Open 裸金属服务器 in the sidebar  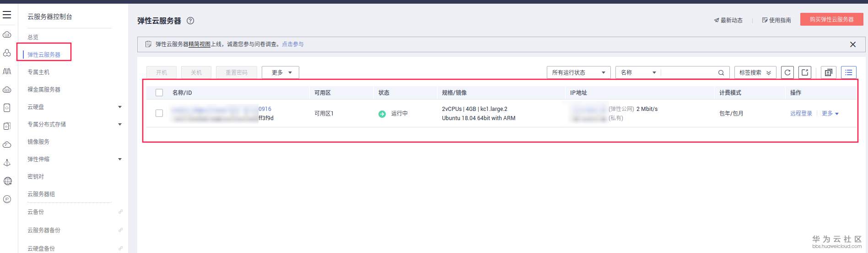point(44,89)
